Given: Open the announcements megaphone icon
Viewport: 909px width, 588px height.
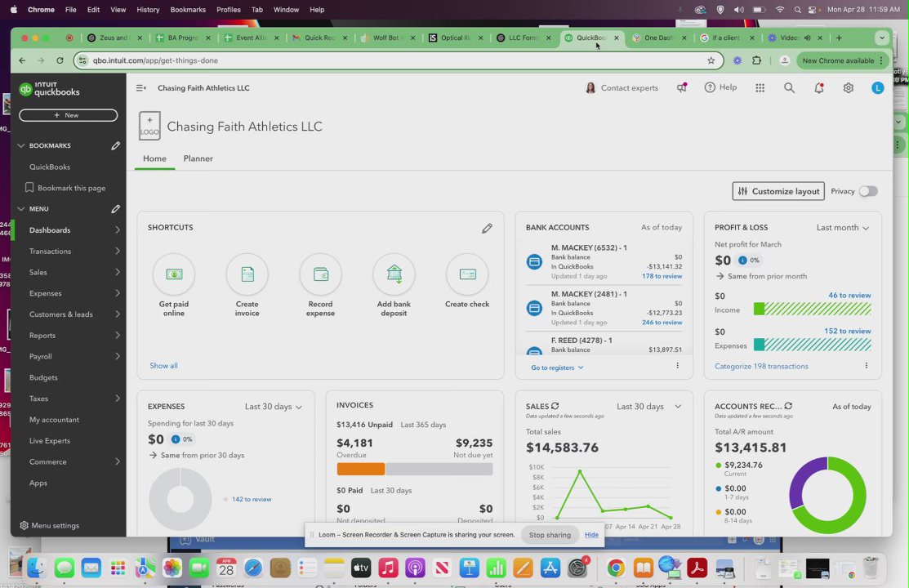Looking at the screenshot, I should [x=682, y=88].
